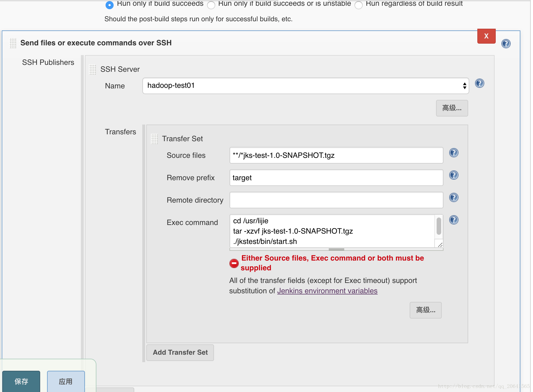Show help for Source files field
Image resolution: width=533 pixels, height=392 pixels.
click(454, 153)
